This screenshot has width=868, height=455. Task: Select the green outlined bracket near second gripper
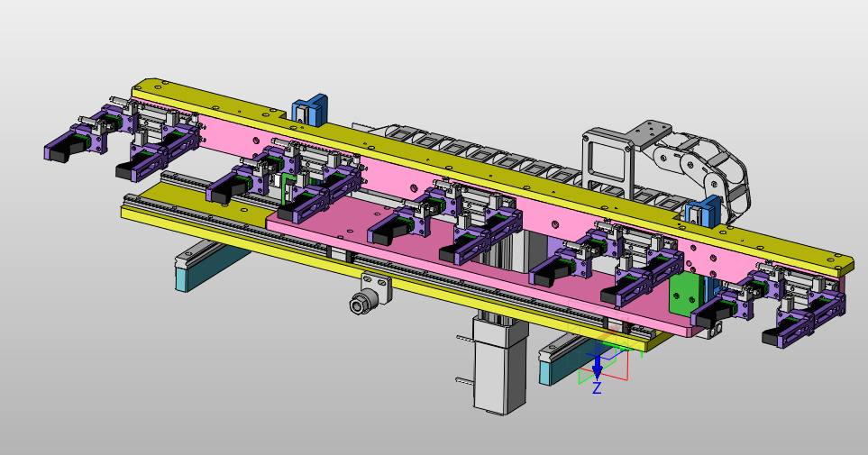pyautogui.click(x=287, y=189)
